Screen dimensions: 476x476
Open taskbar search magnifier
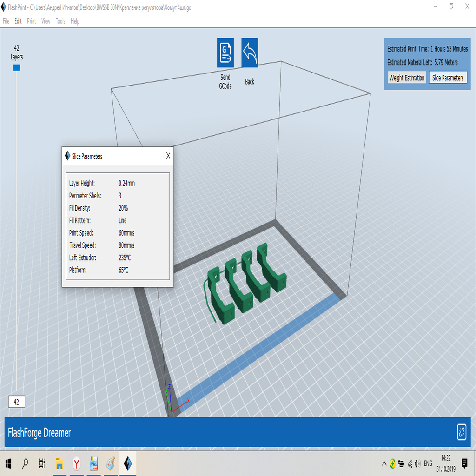pyautogui.click(x=25, y=463)
